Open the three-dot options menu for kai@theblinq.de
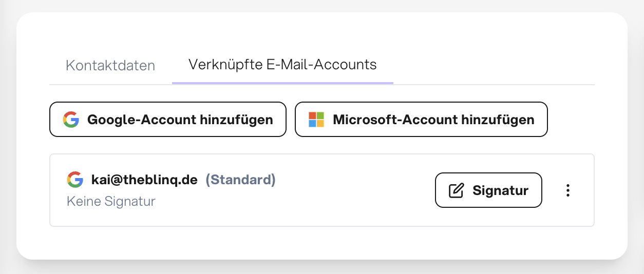The width and height of the screenshot is (644, 274). tap(567, 190)
